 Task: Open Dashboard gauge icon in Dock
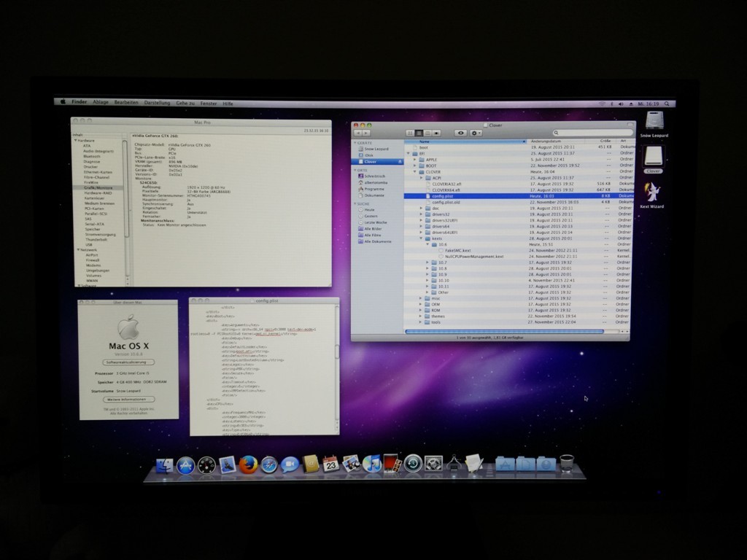pyautogui.click(x=206, y=465)
